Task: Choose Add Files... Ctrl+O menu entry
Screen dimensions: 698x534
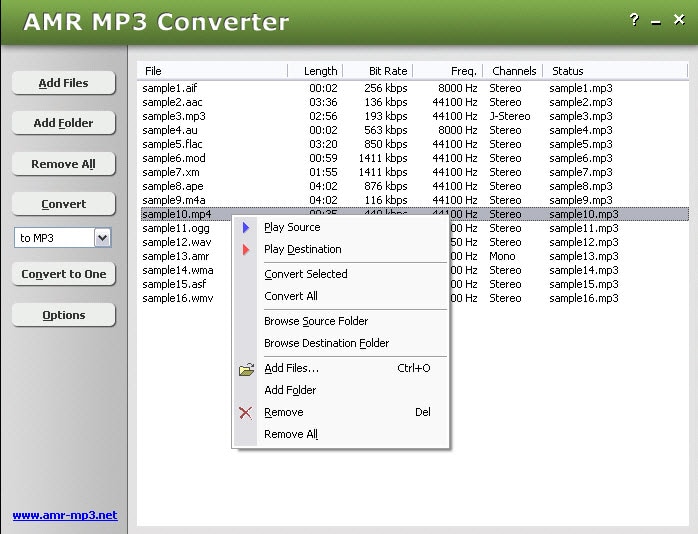Action: (341, 368)
